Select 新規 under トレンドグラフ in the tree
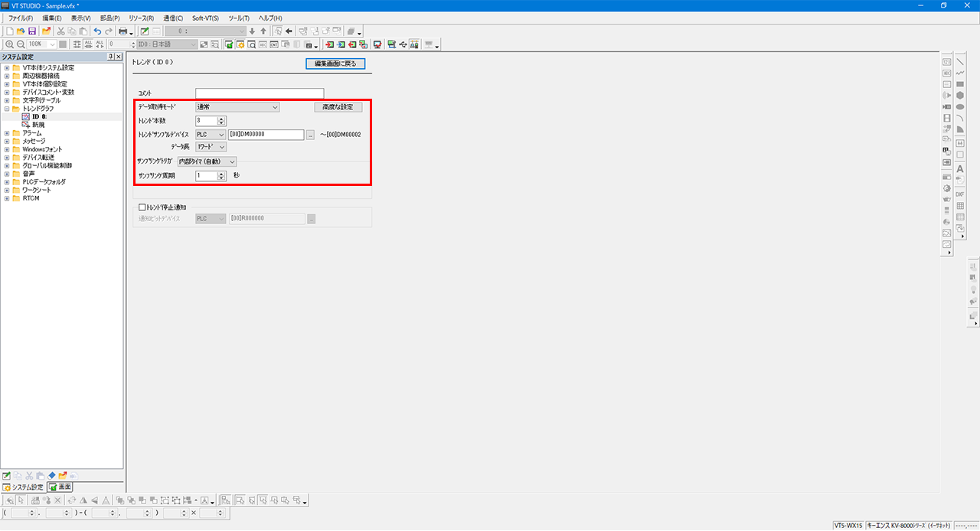Image resolution: width=980 pixels, height=531 pixels. click(x=37, y=125)
